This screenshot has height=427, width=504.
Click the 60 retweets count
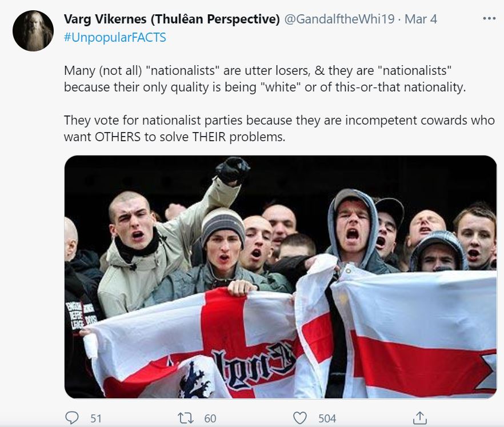tap(210, 418)
